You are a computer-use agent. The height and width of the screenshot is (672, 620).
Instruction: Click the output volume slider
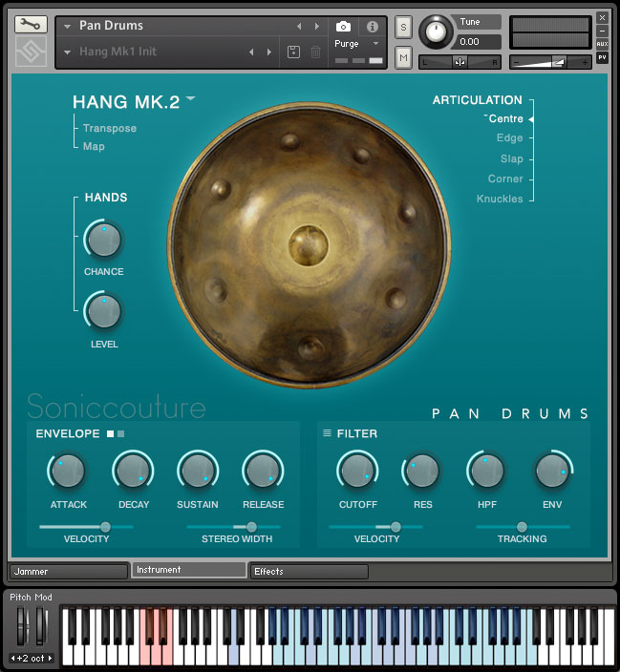coord(550,63)
